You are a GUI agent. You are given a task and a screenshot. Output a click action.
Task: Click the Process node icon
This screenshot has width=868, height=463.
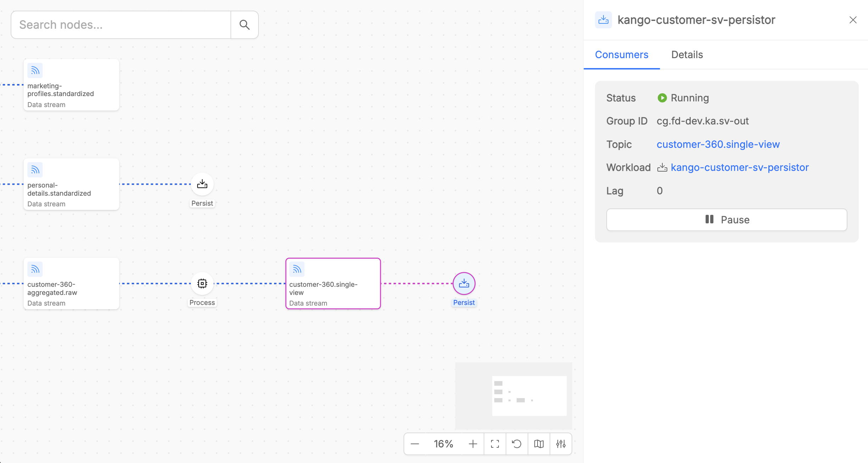[202, 283]
